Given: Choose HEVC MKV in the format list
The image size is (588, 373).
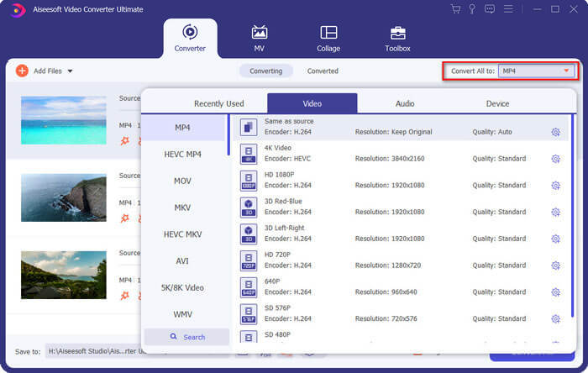Looking at the screenshot, I should (182, 234).
